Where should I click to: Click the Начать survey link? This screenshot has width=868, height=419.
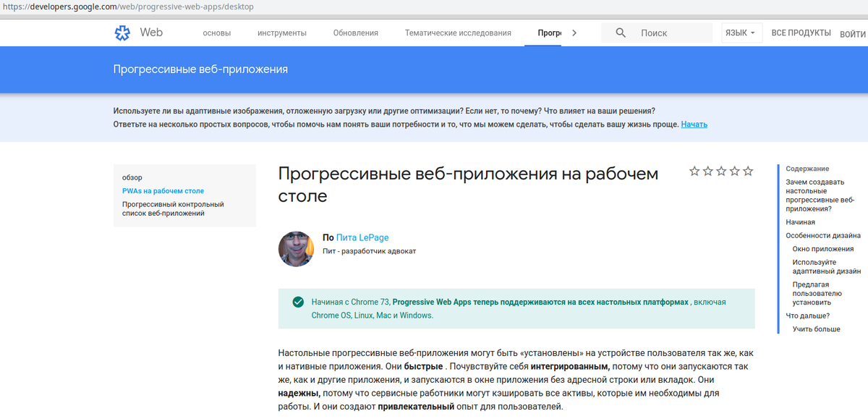(694, 124)
